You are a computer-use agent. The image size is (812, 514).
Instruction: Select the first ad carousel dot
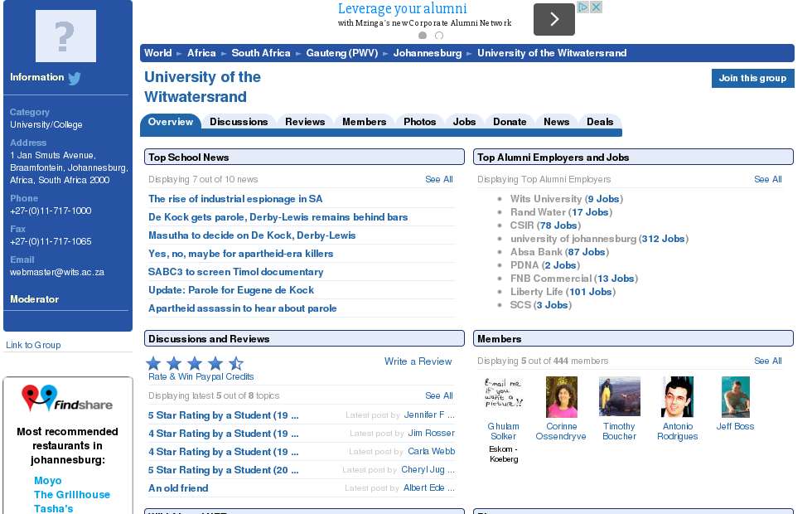(423, 35)
